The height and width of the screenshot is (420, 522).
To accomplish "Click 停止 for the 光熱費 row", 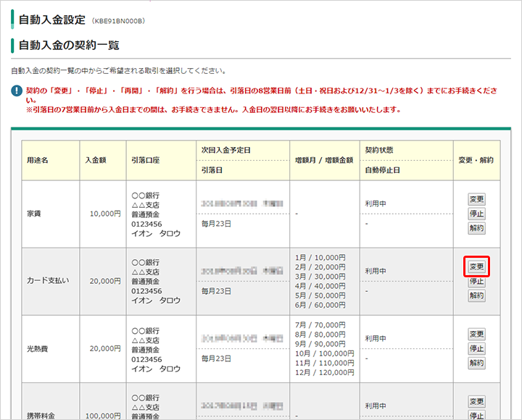I will (x=476, y=348).
